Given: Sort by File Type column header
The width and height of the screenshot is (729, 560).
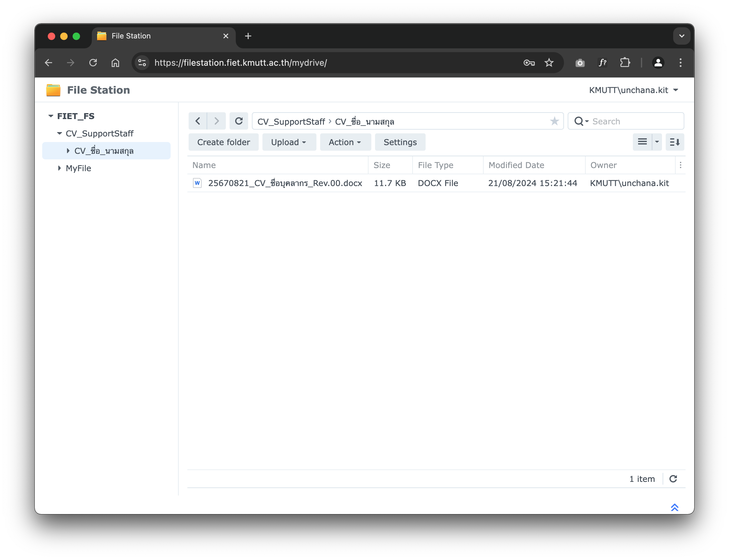Looking at the screenshot, I should tap(448, 165).
